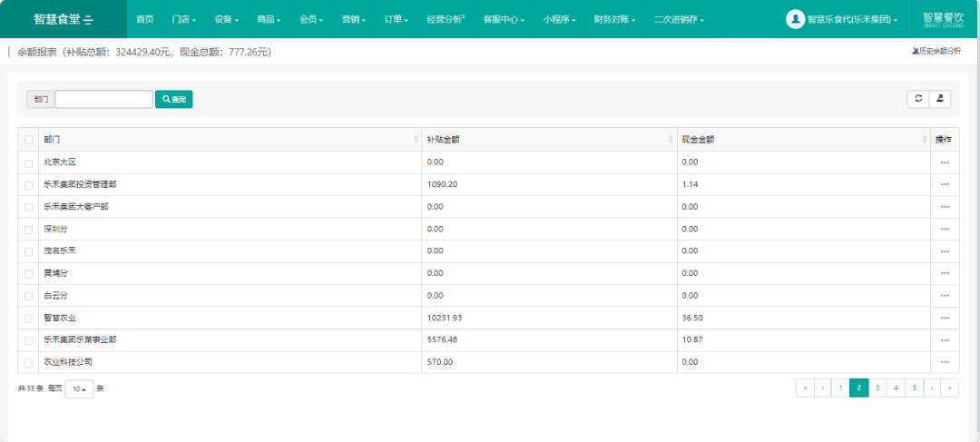Expand the 营销 menu dropdown

[354, 19]
